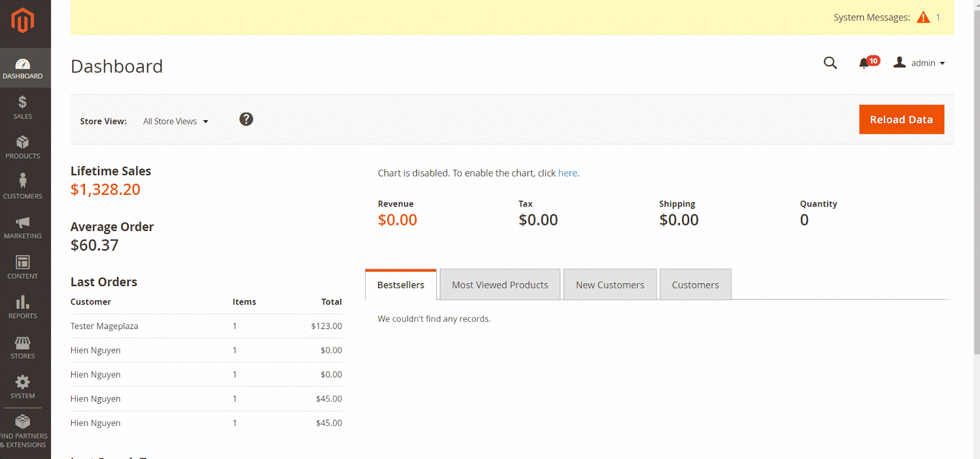Open the admin account dropdown
Screen dimensions: 980x459
pos(919,63)
